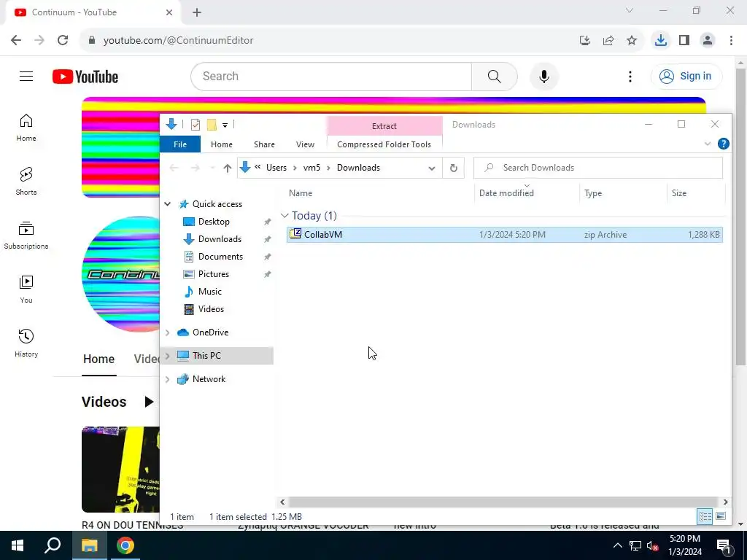
Task: Switch to large thumbnails view icon
Action: coord(721,516)
